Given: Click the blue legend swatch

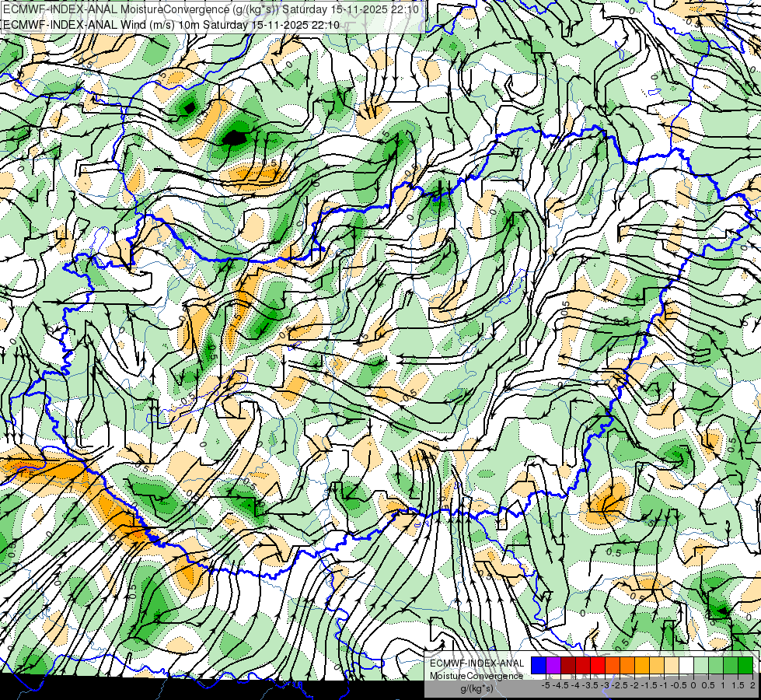Looking at the screenshot, I should click(539, 665).
